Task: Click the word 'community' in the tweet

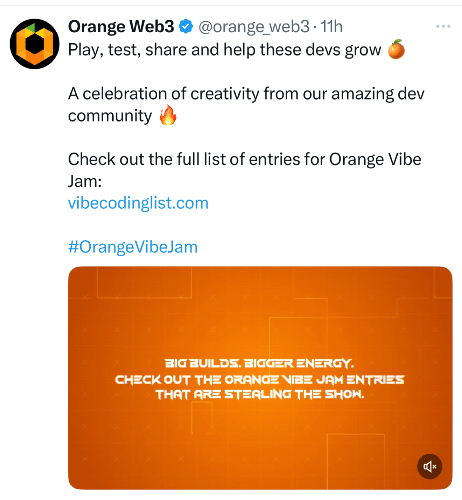Action: (x=110, y=116)
